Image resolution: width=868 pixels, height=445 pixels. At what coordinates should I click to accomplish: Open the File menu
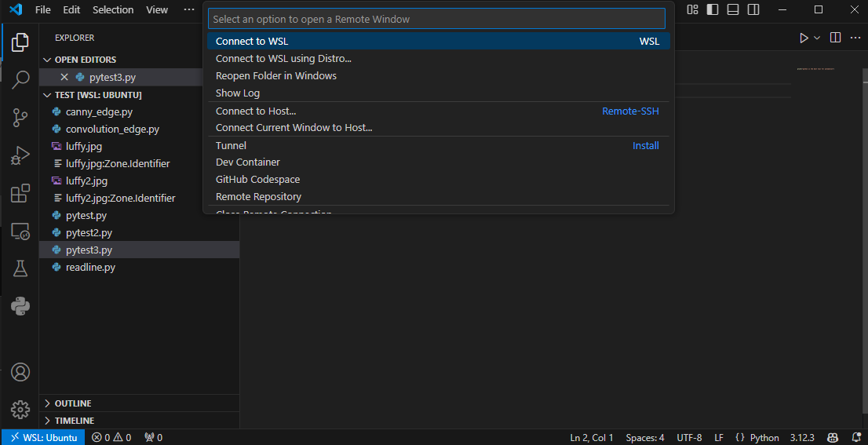[42, 9]
